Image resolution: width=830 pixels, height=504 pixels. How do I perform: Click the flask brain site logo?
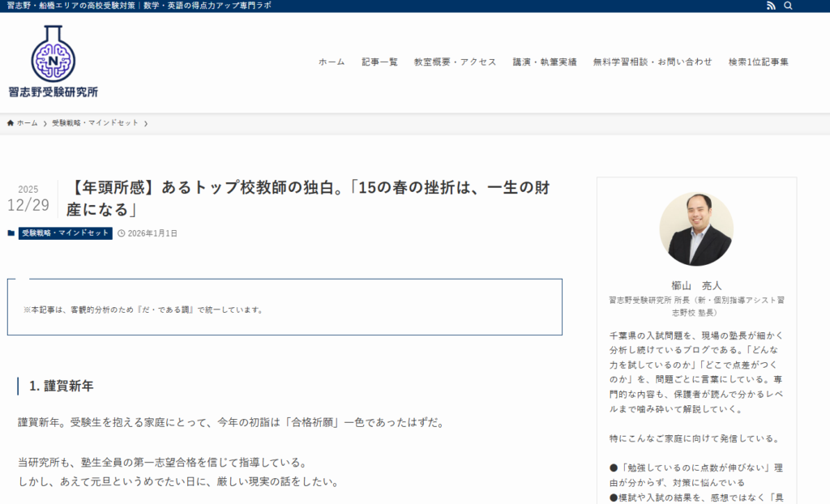pyautogui.click(x=53, y=53)
